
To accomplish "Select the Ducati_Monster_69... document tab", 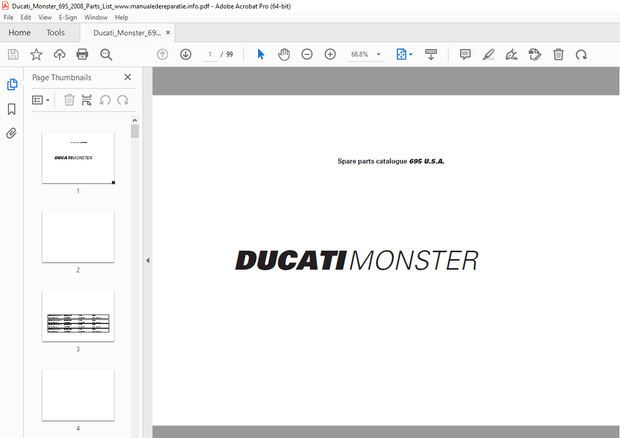I will pos(127,33).
